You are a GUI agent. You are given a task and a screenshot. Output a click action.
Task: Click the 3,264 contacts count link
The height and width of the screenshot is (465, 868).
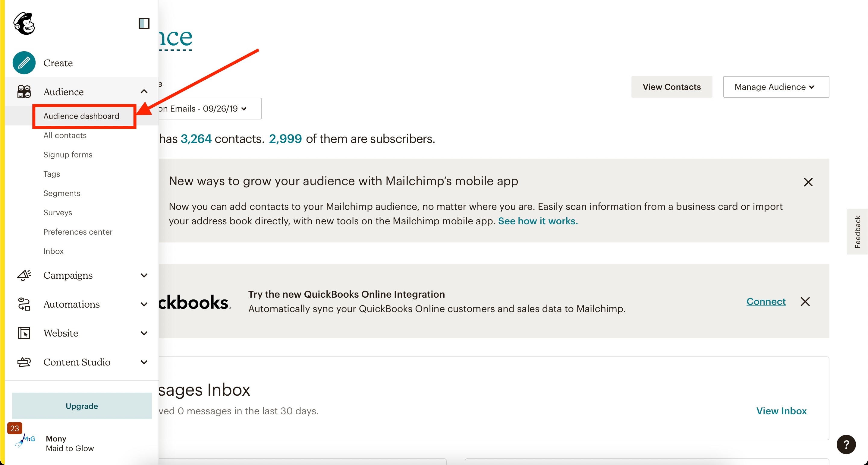(x=196, y=139)
